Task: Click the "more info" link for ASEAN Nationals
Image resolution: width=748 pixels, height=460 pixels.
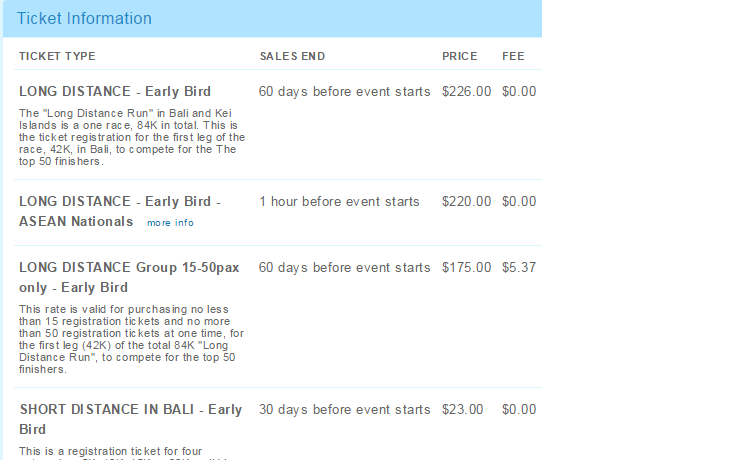Action: [170, 223]
